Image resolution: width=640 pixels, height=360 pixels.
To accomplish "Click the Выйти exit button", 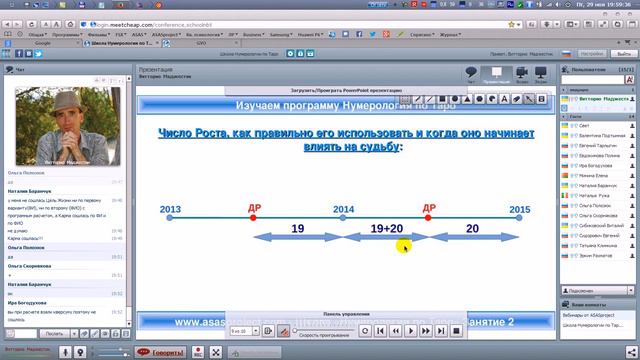I will pyautogui.click(x=623, y=53).
